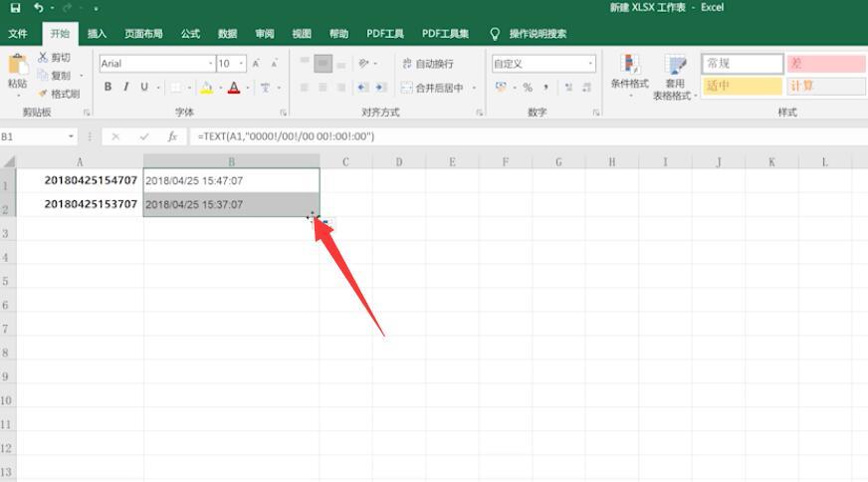Click the increase font size icon
This screenshot has width=868, height=482.
[x=256, y=64]
